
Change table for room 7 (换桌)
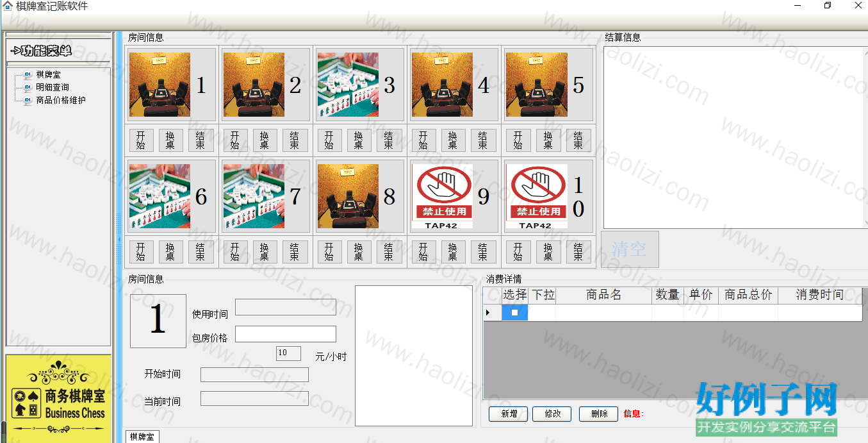pos(265,252)
